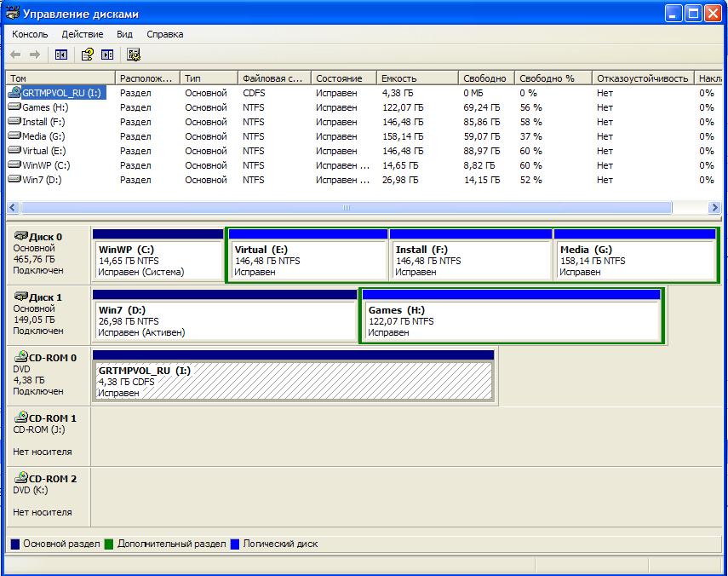Select the Games (H:) row in volume list
This screenshot has height=576, width=728.
click(x=45, y=107)
